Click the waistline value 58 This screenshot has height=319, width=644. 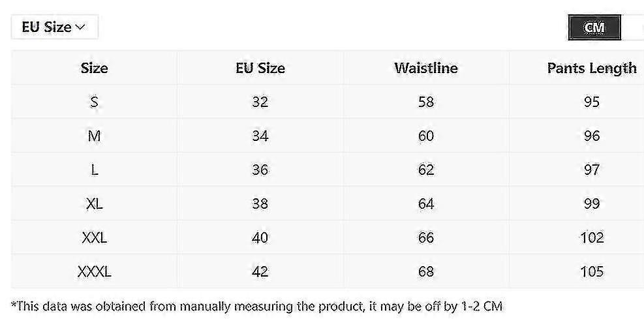pos(426,102)
